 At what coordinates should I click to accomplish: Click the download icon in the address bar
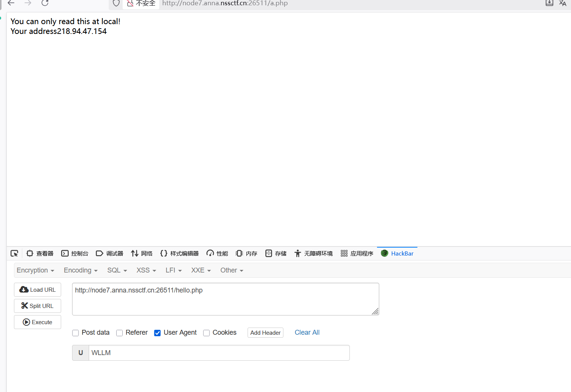coord(549,3)
